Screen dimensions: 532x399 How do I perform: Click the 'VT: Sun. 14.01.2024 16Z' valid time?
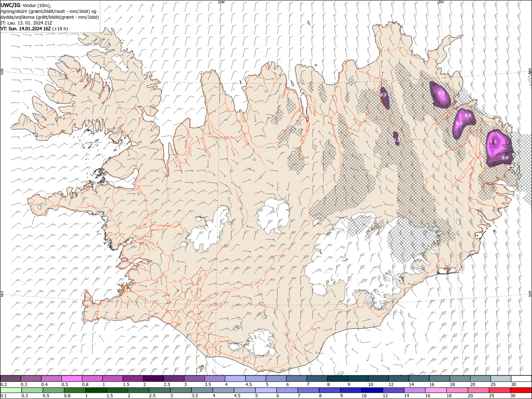point(26,29)
